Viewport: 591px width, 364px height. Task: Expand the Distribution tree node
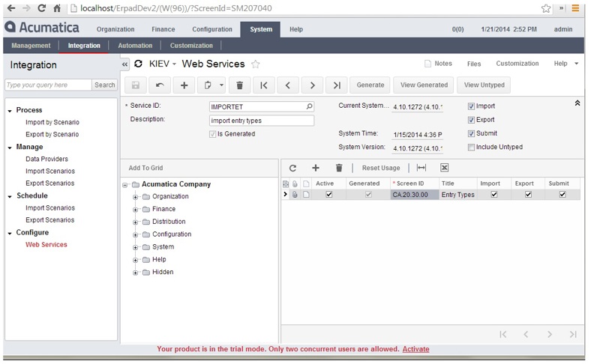pyautogui.click(x=136, y=222)
